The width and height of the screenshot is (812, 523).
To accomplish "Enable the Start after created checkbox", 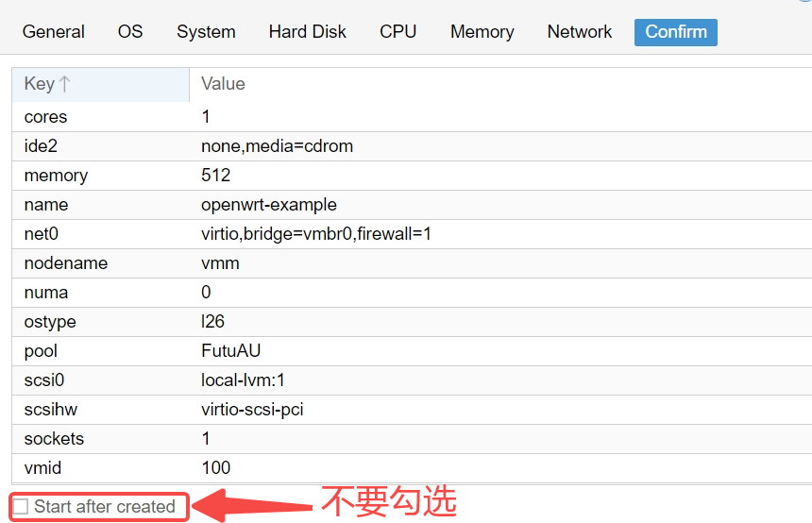I will (21, 506).
